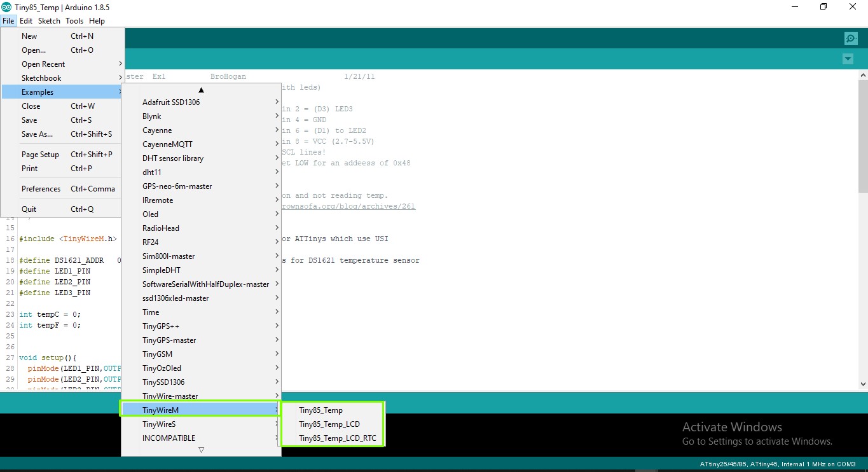Expand the Blynk examples submenu
The image size is (868, 472).
coord(201,116)
